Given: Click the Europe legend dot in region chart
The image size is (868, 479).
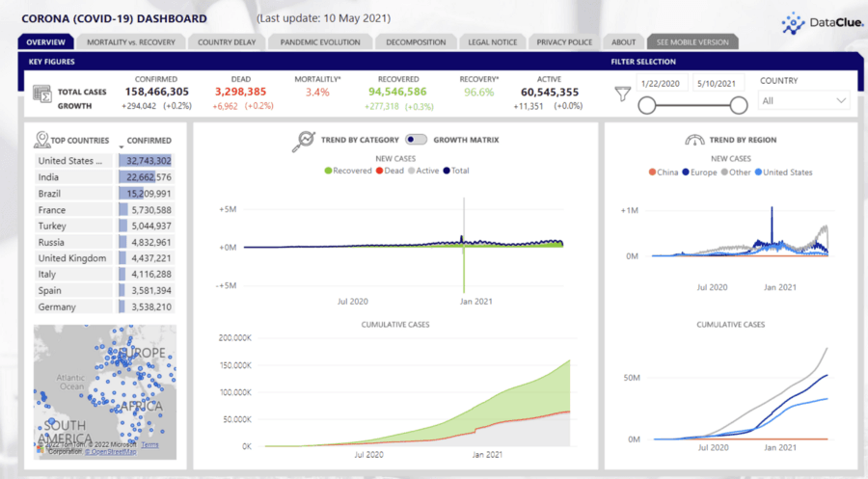Looking at the screenshot, I should [686, 172].
